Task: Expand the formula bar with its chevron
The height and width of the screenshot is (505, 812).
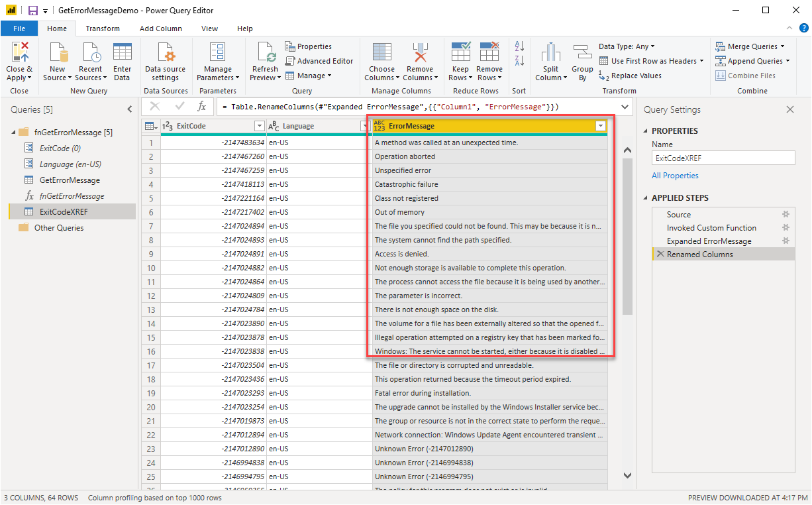Action: (x=625, y=106)
